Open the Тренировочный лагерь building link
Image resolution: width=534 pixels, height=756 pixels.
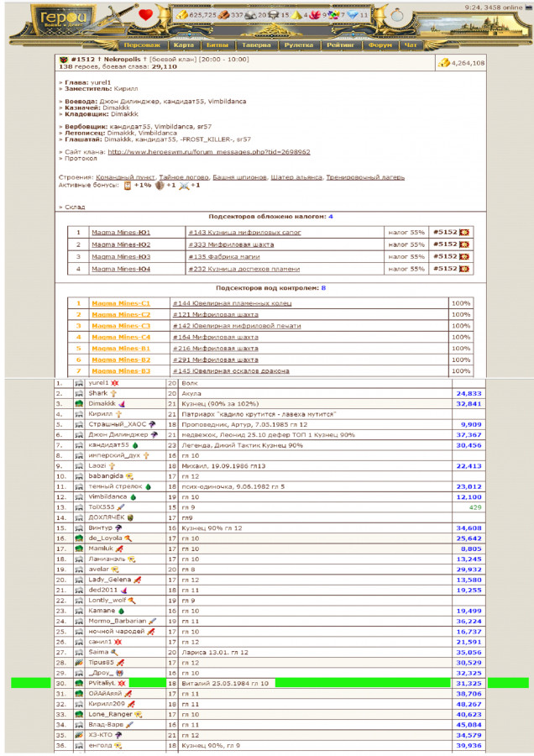[365, 177]
